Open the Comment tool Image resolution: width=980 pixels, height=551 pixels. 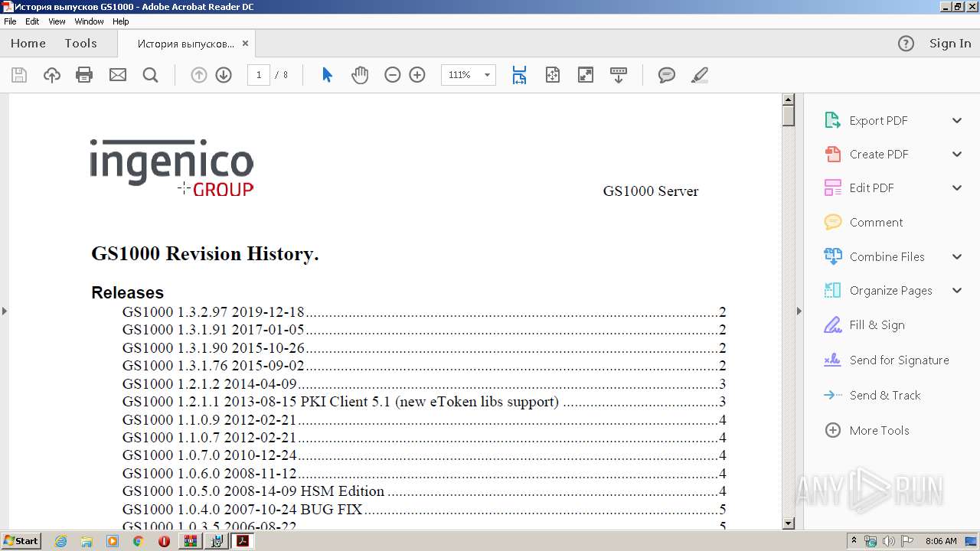click(x=877, y=223)
